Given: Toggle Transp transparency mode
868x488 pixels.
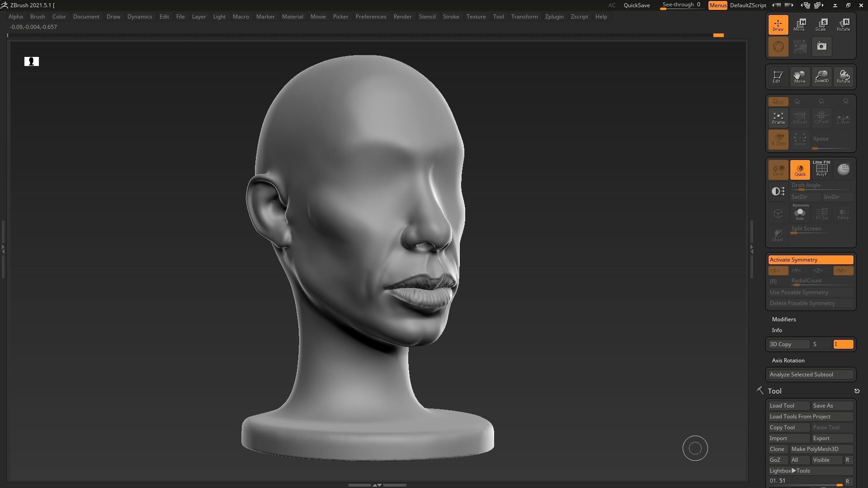Looking at the screenshot, I should tap(843, 213).
